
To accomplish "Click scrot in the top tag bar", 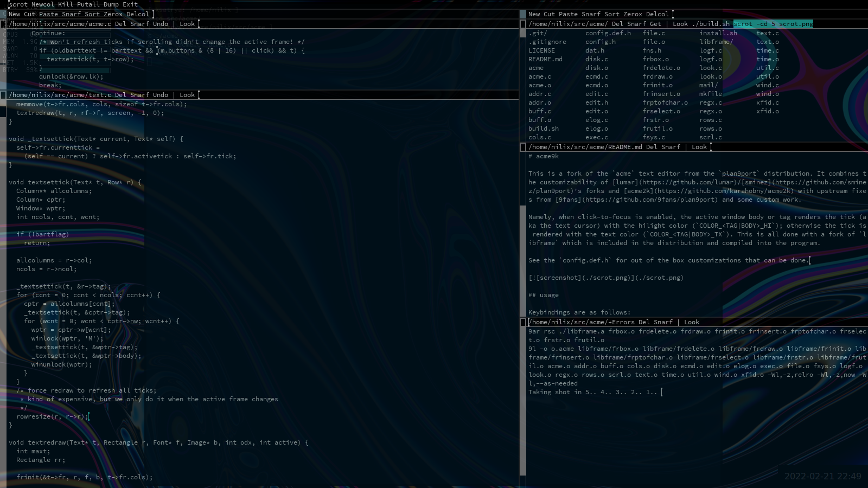I will tap(18, 4).
